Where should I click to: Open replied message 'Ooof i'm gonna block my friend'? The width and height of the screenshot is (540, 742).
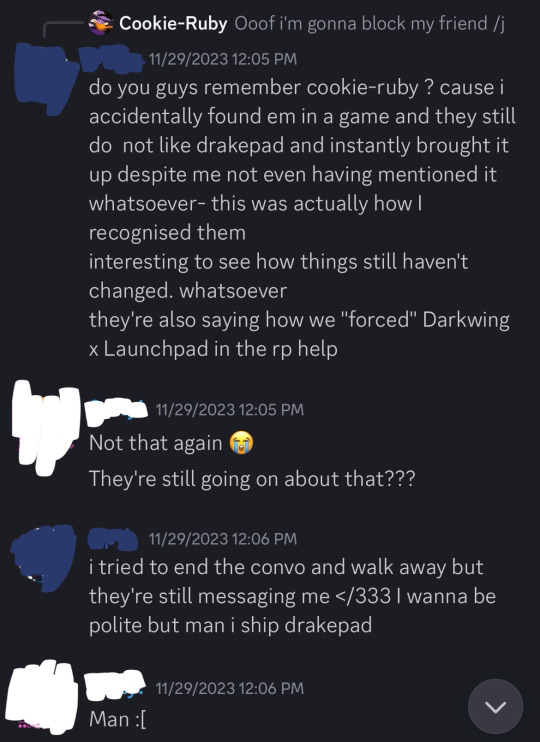click(x=370, y=23)
